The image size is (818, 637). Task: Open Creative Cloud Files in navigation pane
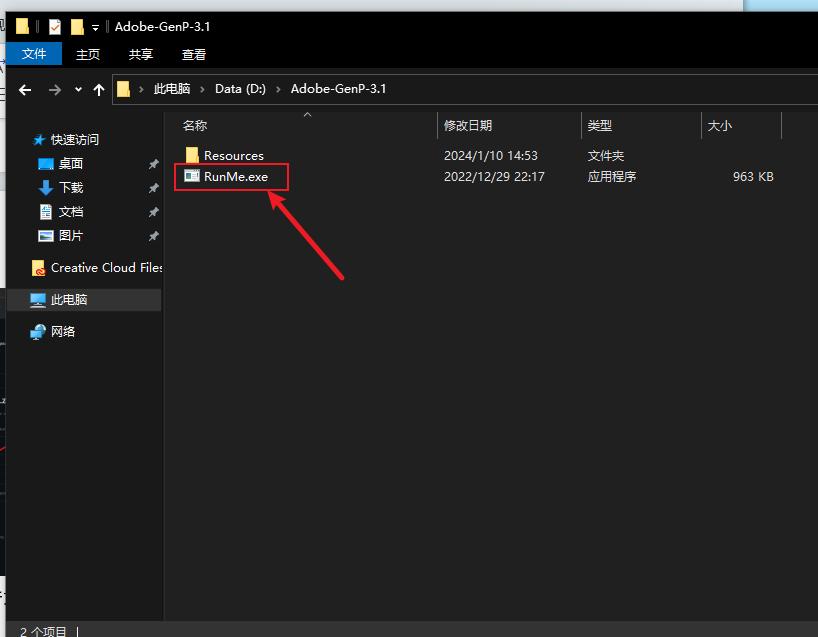[x=106, y=268]
